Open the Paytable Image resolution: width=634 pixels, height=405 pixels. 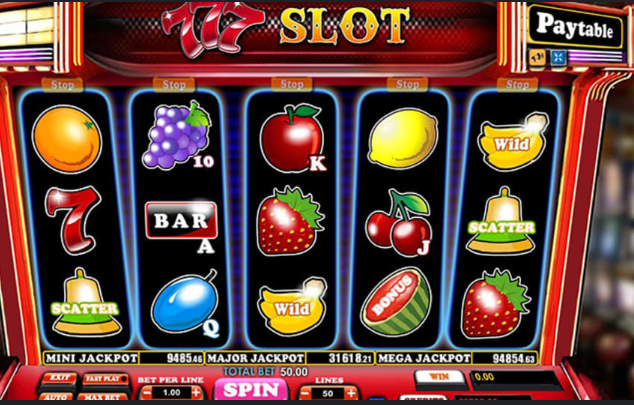pyautogui.click(x=575, y=26)
